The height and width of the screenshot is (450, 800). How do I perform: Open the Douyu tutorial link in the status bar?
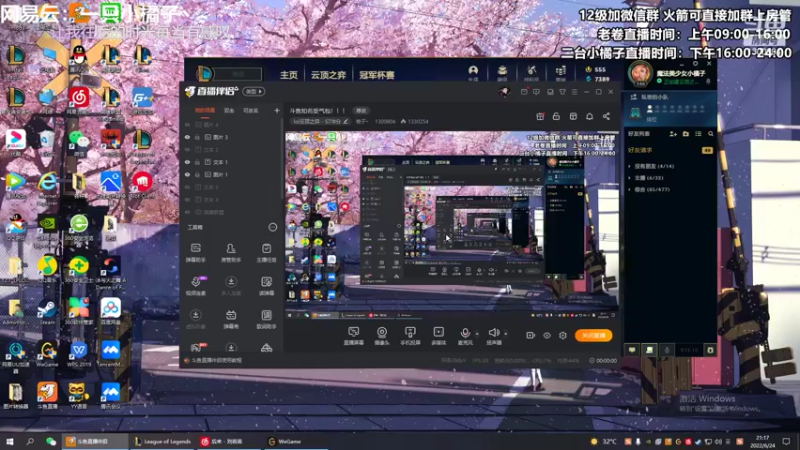[x=216, y=360]
